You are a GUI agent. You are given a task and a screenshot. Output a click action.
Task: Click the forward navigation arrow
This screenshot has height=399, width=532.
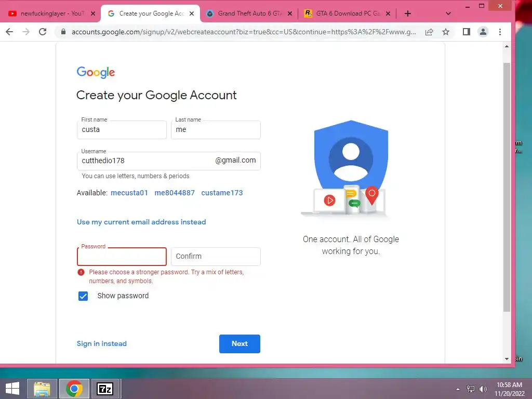click(x=26, y=32)
